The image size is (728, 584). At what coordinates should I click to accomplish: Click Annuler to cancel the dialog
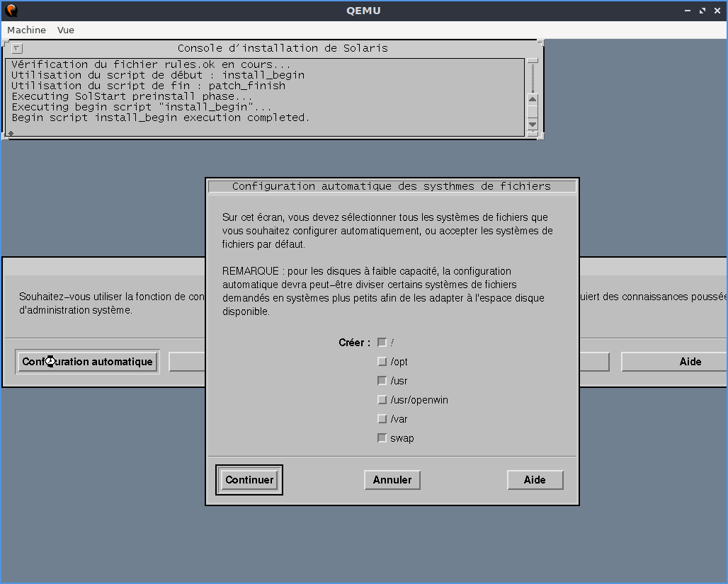point(392,480)
